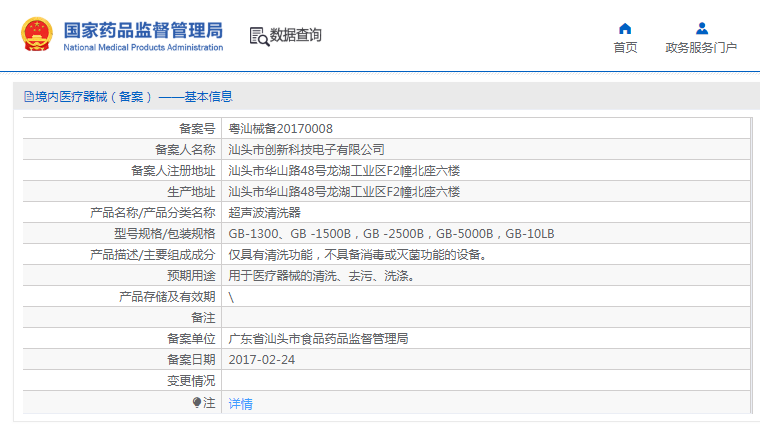Click the 备案人注册地址 label
760x426 pixels.
coord(173,171)
